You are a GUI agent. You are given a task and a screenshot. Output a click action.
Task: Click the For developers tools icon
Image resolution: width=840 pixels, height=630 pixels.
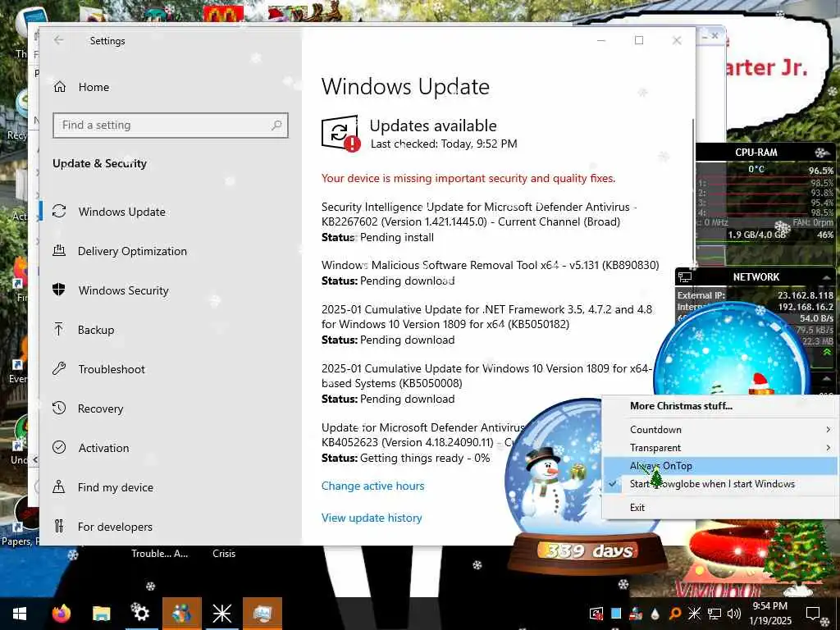59,526
